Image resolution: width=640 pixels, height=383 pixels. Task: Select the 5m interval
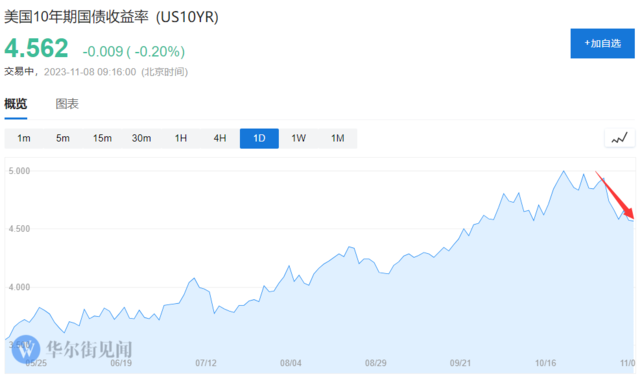click(63, 138)
